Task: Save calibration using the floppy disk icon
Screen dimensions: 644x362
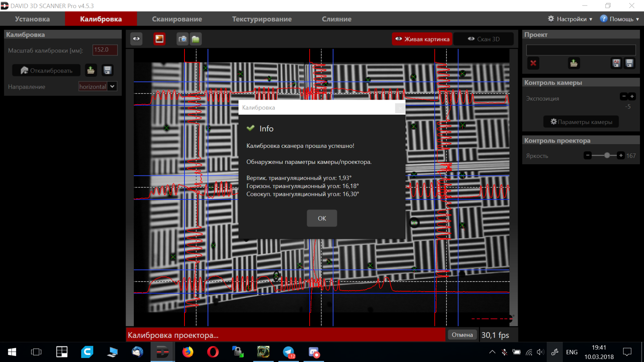Action: tap(108, 70)
